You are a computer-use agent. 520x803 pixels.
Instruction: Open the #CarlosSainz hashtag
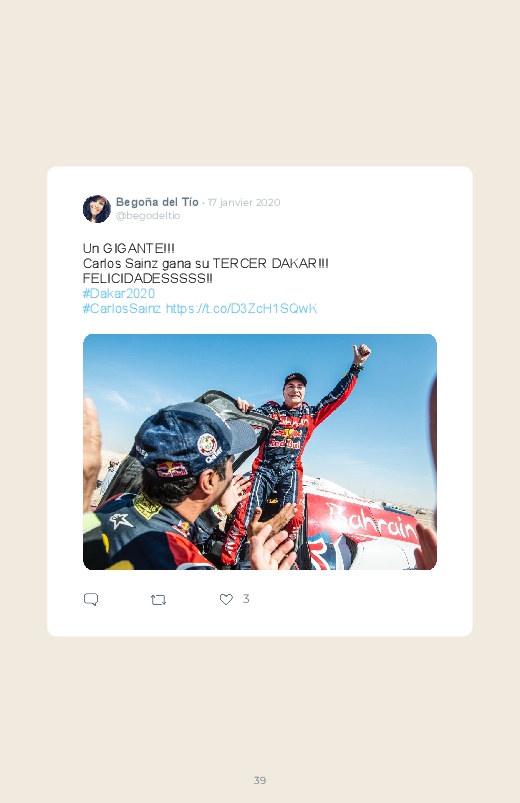pyautogui.click(x=122, y=308)
